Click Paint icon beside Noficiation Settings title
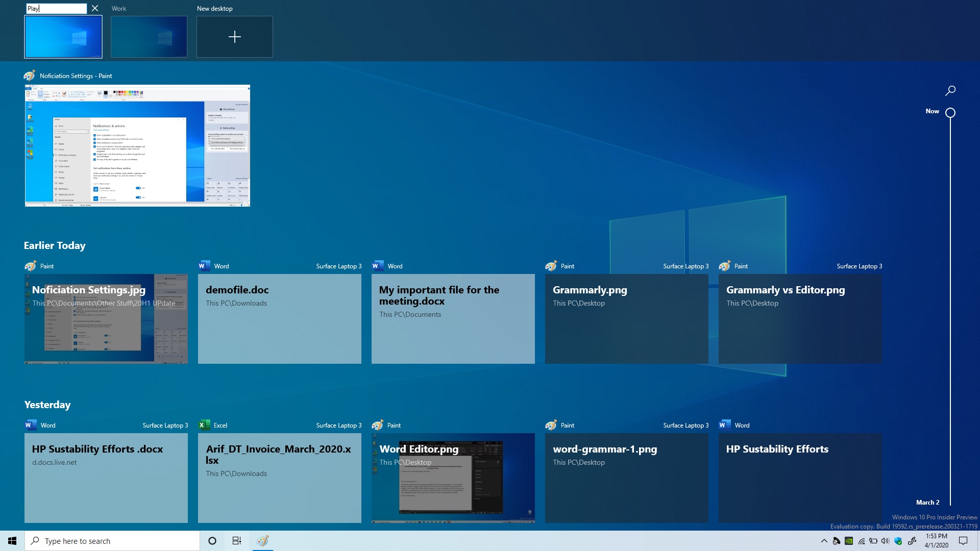 pyautogui.click(x=30, y=76)
